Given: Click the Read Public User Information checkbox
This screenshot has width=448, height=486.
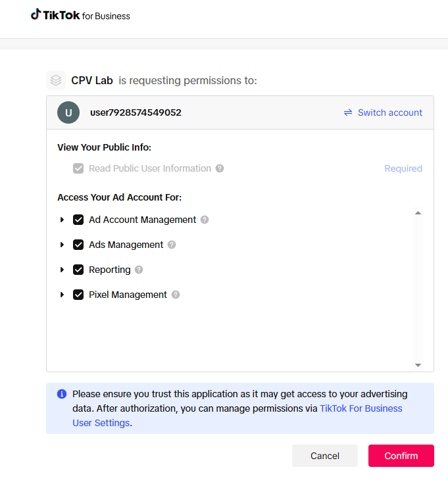Looking at the screenshot, I should pyautogui.click(x=78, y=168).
